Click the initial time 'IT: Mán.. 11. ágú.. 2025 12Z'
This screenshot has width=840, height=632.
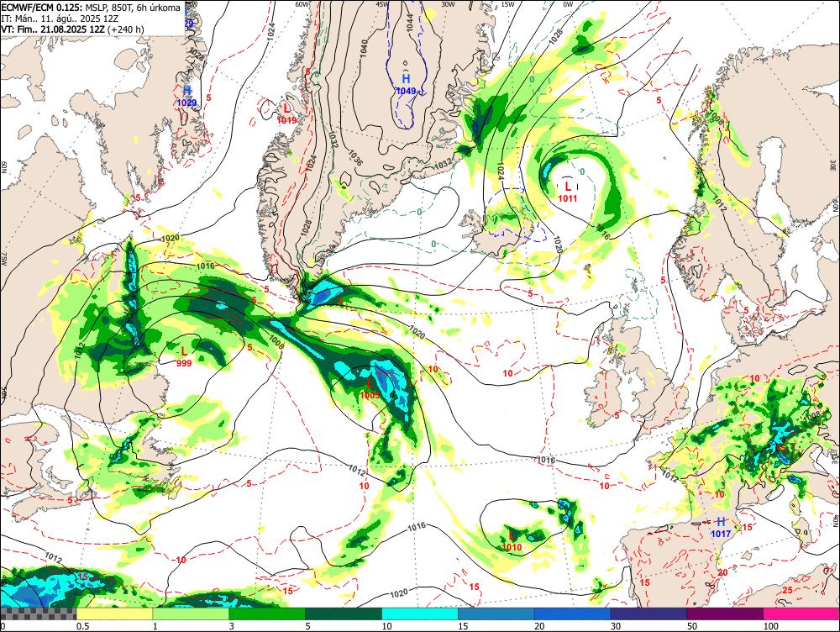[60, 18]
